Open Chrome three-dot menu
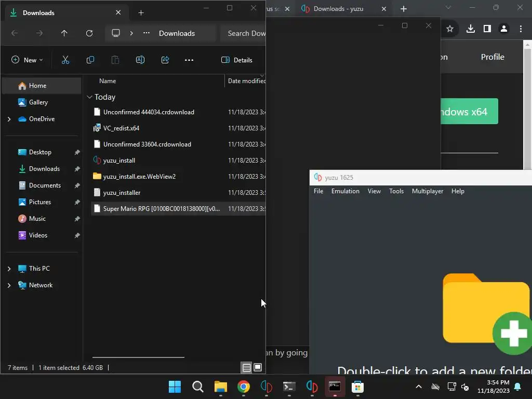Viewport: 532px width, 399px height. click(x=521, y=29)
